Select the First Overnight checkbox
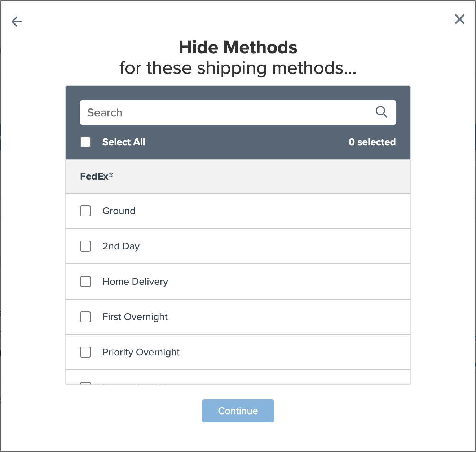The height and width of the screenshot is (452, 476). click(85, 317)
